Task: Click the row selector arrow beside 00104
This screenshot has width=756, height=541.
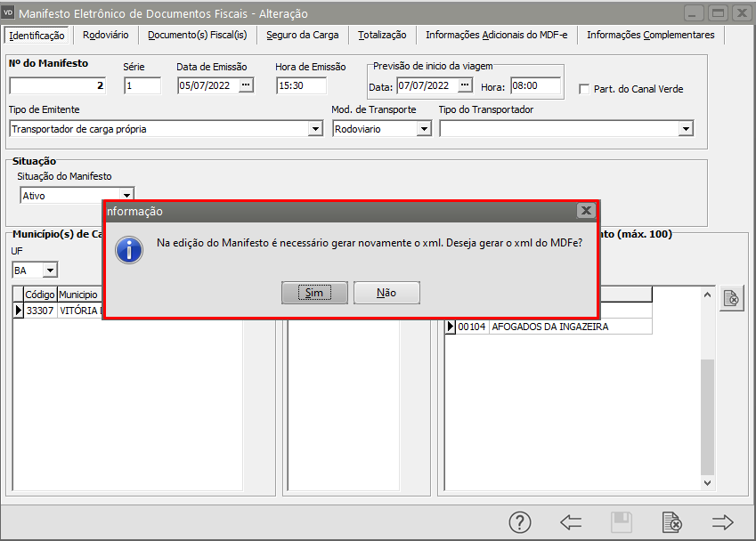Action: point(451,327)
